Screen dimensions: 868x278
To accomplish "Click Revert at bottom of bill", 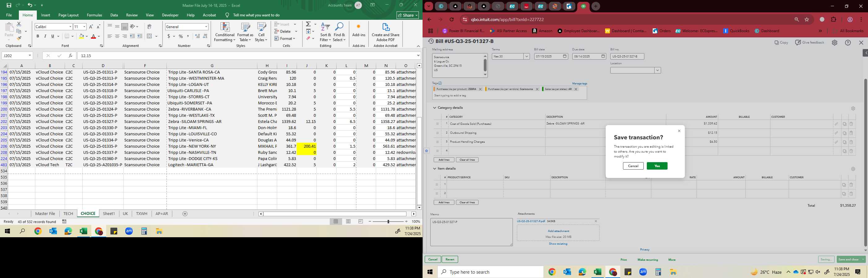I will click(450, 259).
